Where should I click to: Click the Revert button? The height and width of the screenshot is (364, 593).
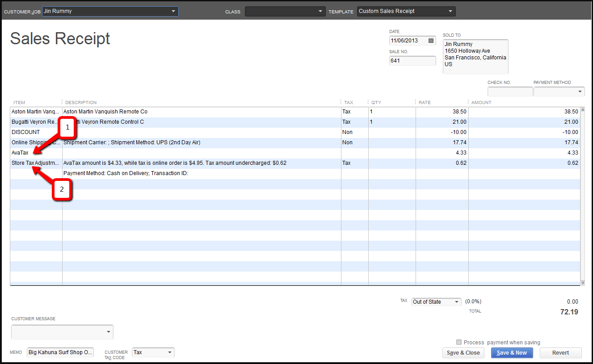[x=560, y=353]
